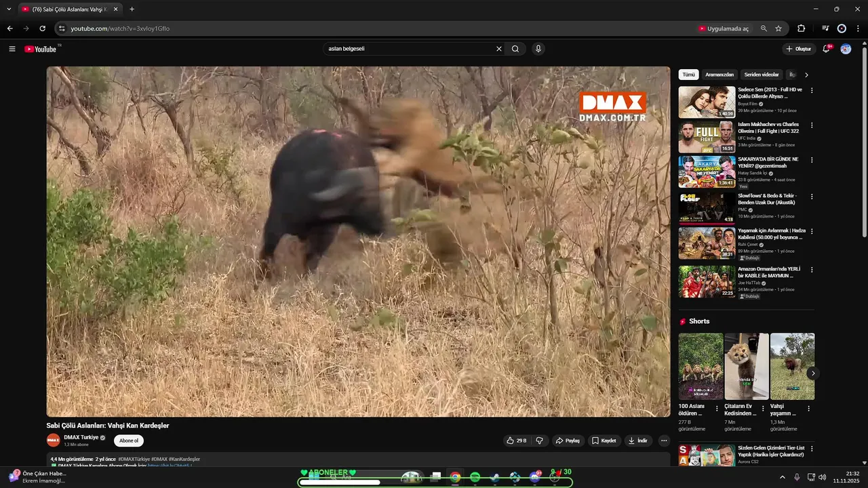The height and width of the screenshot is (488, 868).
Task: Open the Öne Çıkan Haber news widget
Action: 37,477
